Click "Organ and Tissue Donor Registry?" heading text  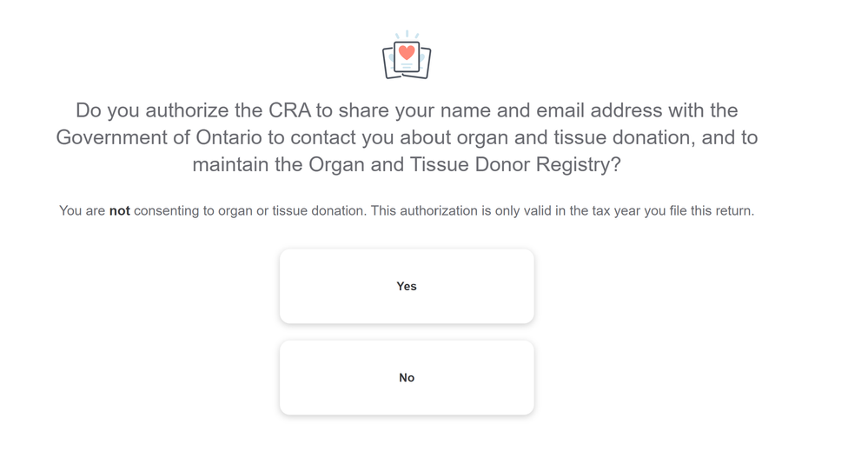465,164
